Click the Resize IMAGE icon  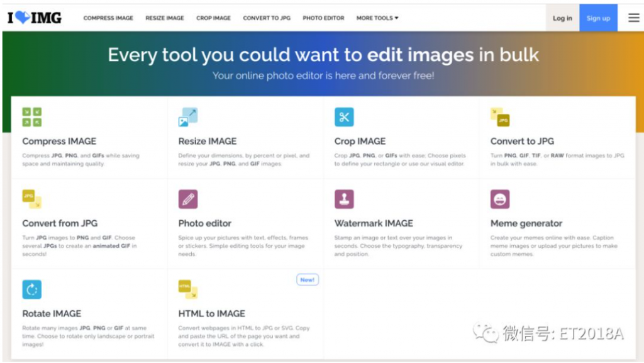click(187, 117)
